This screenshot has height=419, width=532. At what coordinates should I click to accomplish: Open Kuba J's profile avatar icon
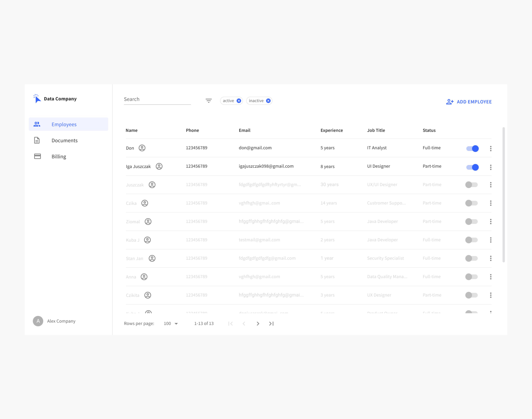coord(147,240)
